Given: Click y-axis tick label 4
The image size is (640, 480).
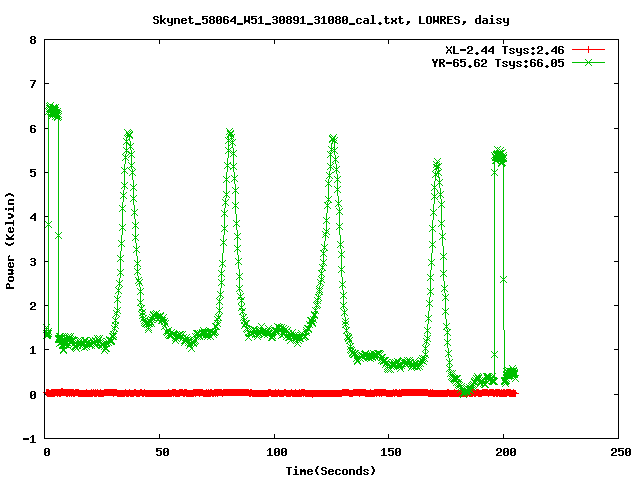Looking at the screenshot, I should coord(33,218).
